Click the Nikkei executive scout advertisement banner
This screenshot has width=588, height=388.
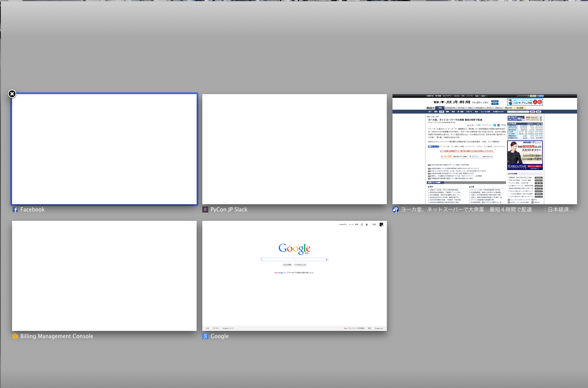(x=525, y=155)
